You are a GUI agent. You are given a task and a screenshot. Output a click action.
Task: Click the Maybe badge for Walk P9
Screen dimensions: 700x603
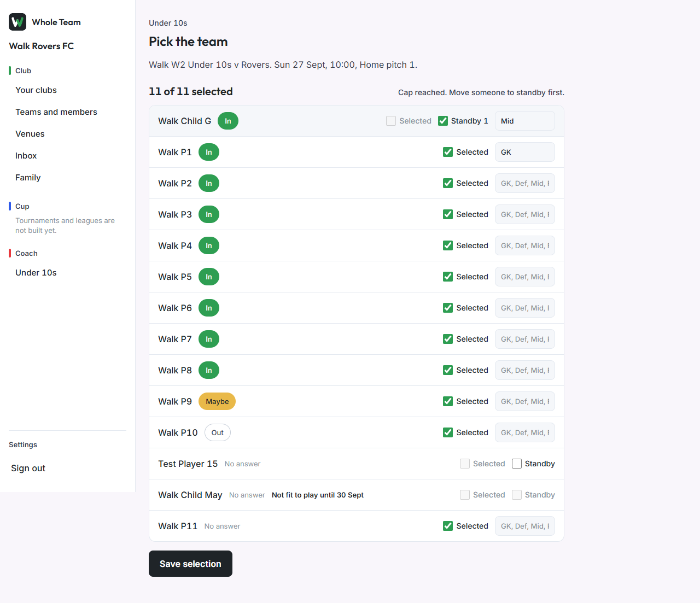tap(217, 401)
